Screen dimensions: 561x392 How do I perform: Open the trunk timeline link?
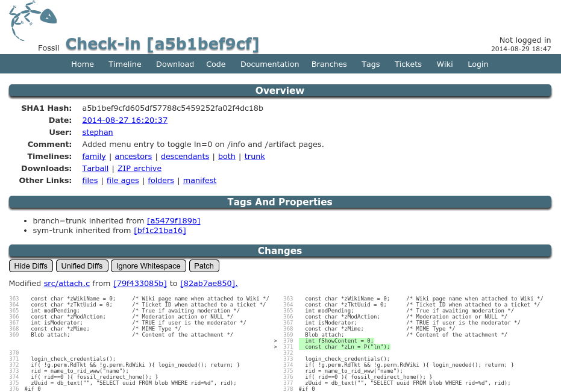point(255,157)
